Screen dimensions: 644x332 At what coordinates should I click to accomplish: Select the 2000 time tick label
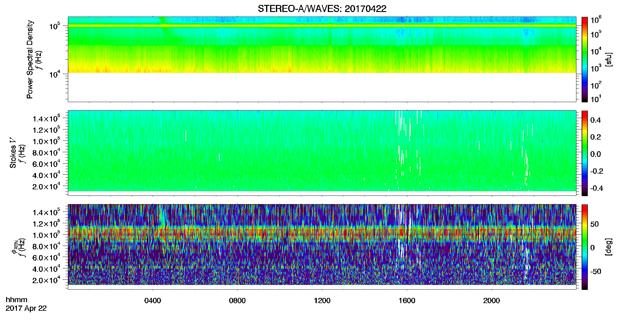tap(492, 301)
